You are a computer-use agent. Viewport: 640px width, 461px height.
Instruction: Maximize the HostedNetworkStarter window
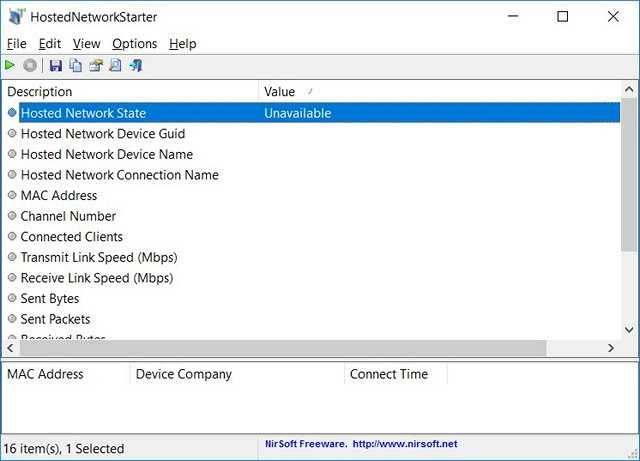(562, 16)
